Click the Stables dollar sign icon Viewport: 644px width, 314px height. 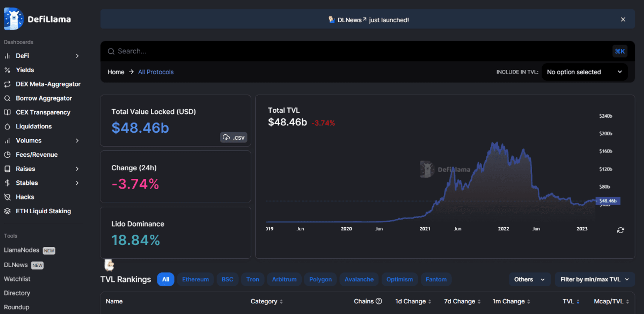tap(7, 183)
